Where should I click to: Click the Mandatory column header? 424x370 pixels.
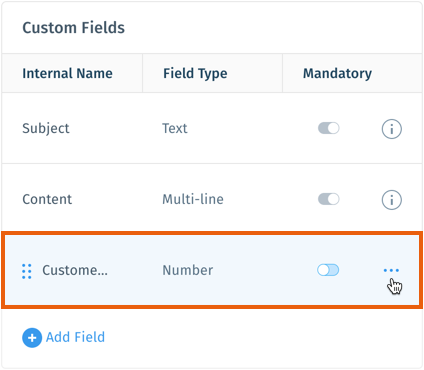coord(337,73)
